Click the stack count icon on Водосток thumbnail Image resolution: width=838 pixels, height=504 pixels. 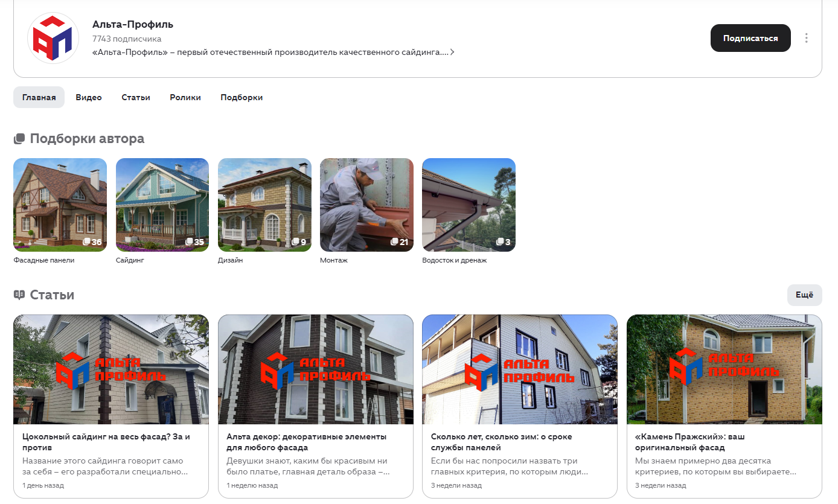[499, 242]
